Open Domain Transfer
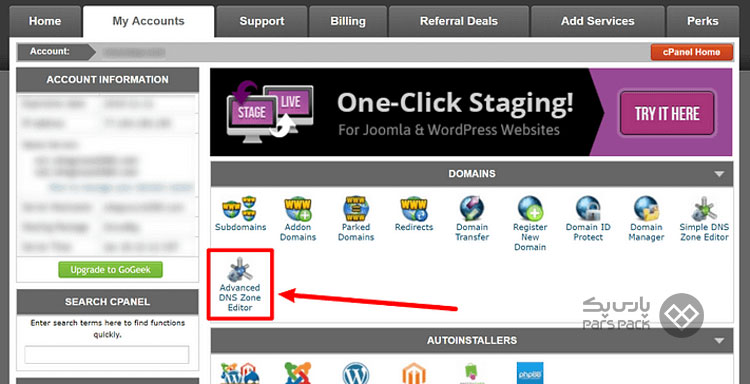 [472, 219]
